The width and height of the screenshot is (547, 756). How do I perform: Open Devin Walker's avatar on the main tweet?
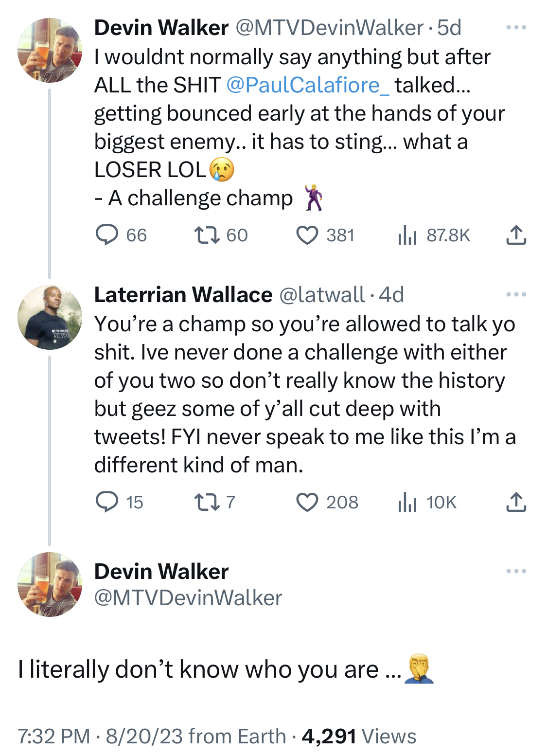click(x=50, y=584)
